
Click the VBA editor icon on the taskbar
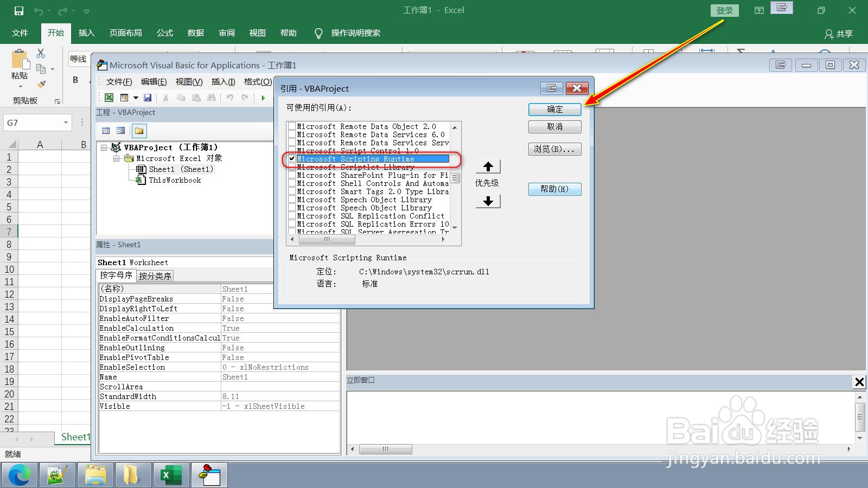[x=209, y=476]
